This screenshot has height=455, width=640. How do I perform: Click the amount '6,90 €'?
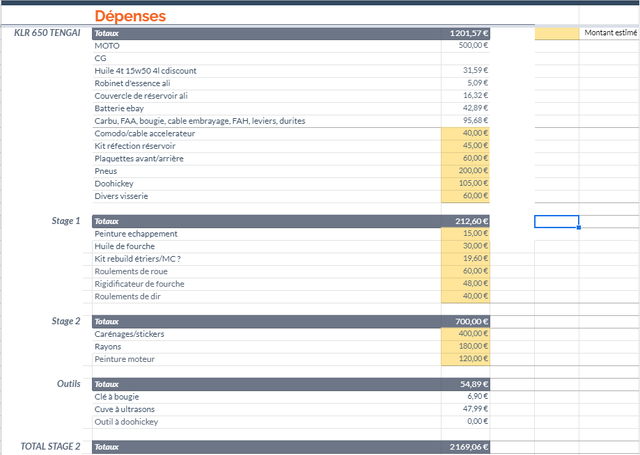tap(465, 396)
